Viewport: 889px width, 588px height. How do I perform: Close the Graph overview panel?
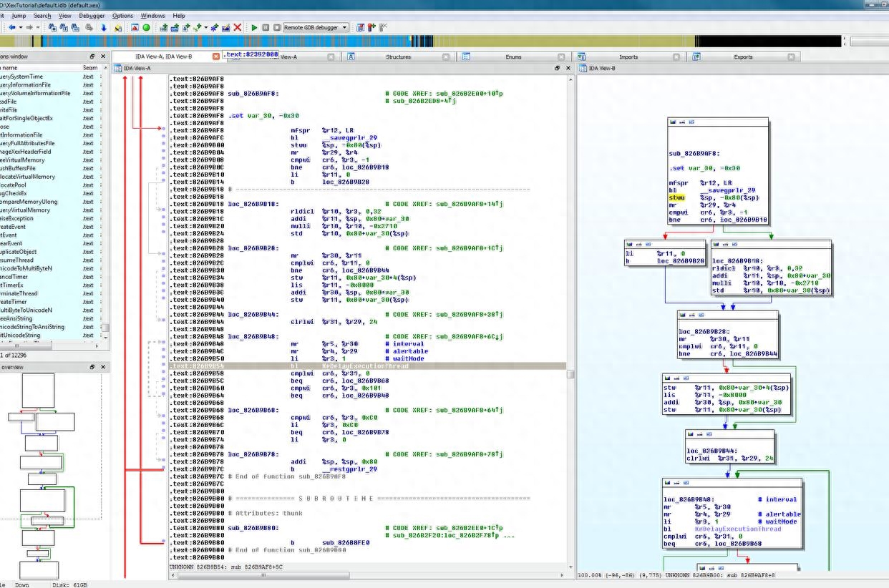[x=103, y=367]
